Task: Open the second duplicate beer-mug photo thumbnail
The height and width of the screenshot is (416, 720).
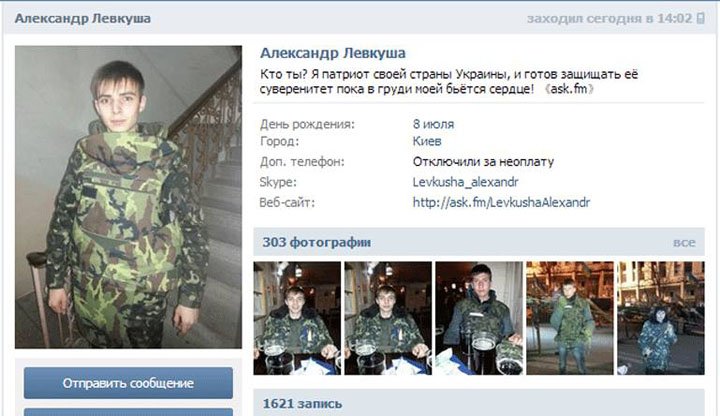Action: click(388, 318)
